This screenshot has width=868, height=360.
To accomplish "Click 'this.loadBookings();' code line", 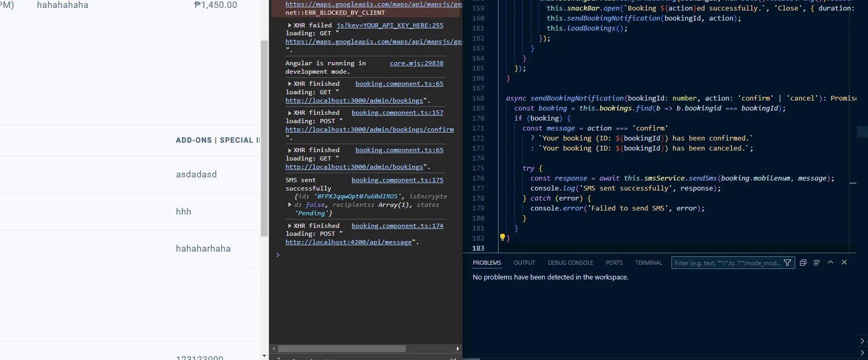I will pos(587,28).
